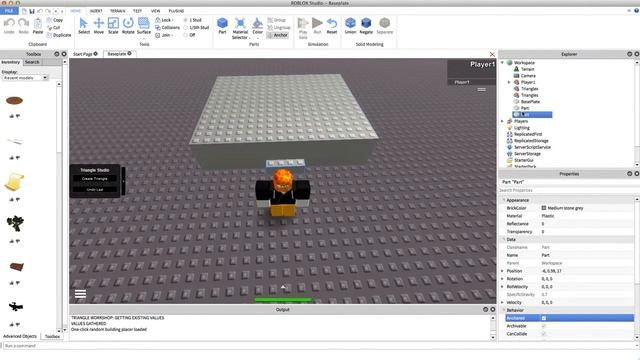Click the Undo Last button
The width and height of the screenshot is (640, 360).
(x=95, y=189)
